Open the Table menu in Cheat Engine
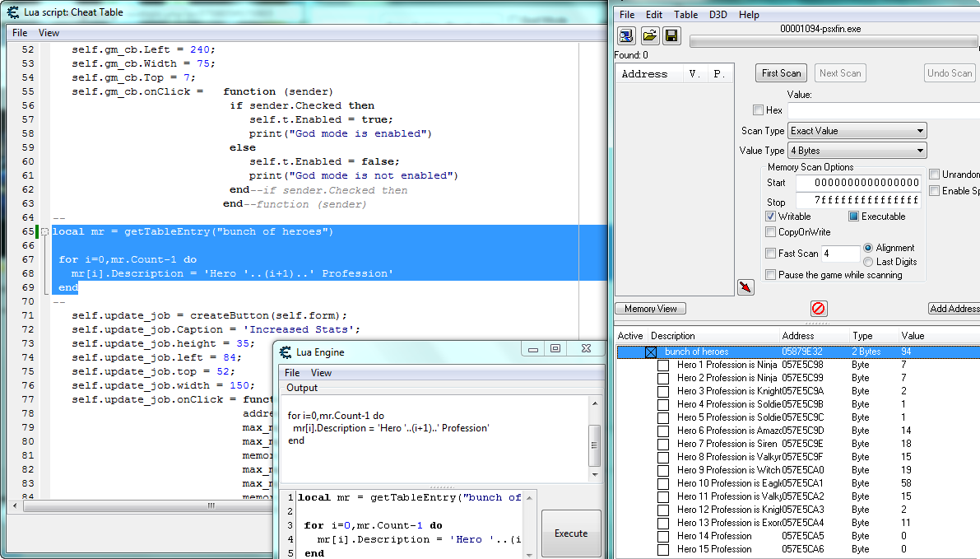This screenshot has height=559, width=980. click(x=685, y=15)
